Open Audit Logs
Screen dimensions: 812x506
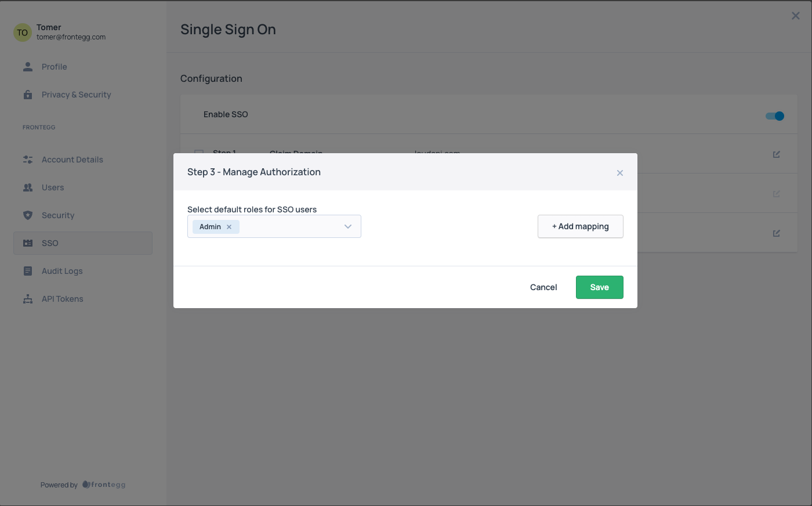(x=83, y=271)
